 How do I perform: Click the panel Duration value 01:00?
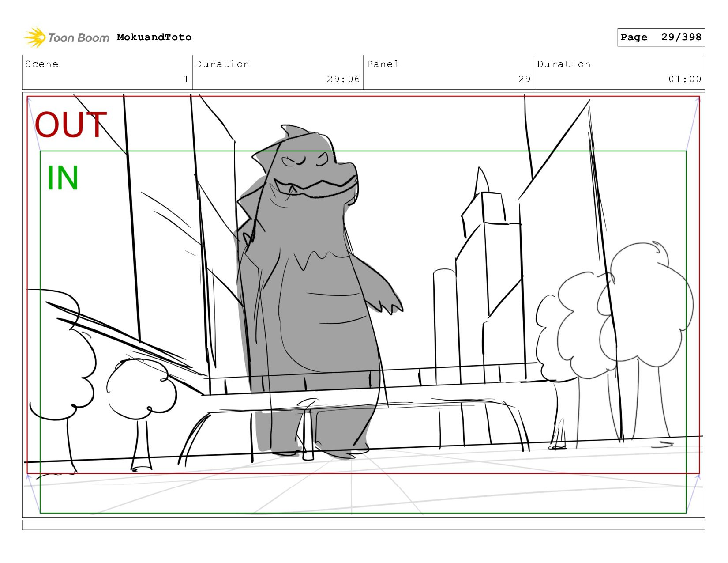[x=685, y=79]
